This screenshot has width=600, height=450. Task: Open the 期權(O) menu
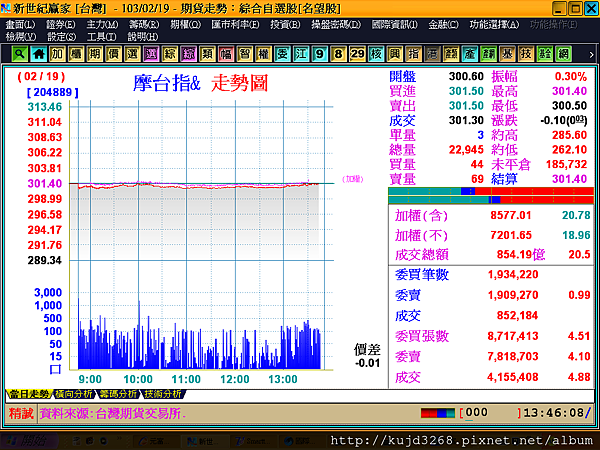(x=185, y=25)
